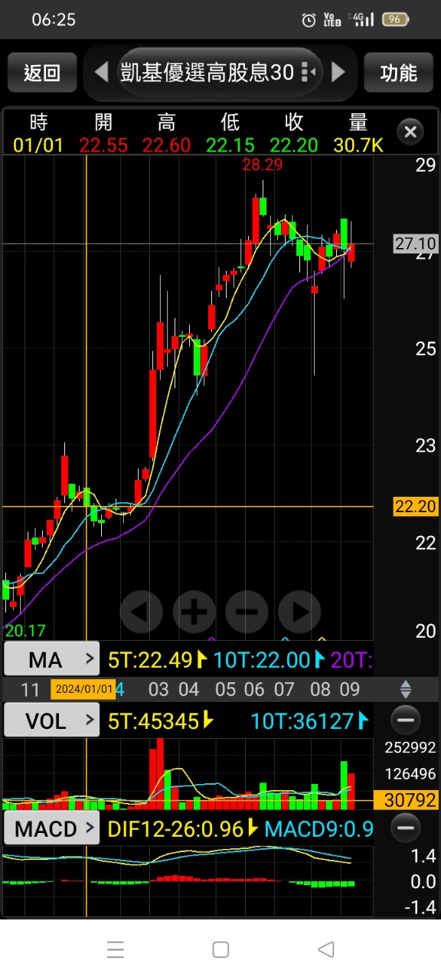The width and height of the screenshot is (441, 980).
Task: Tap the 27.10 current price label
Action: [x=416, y=243]
